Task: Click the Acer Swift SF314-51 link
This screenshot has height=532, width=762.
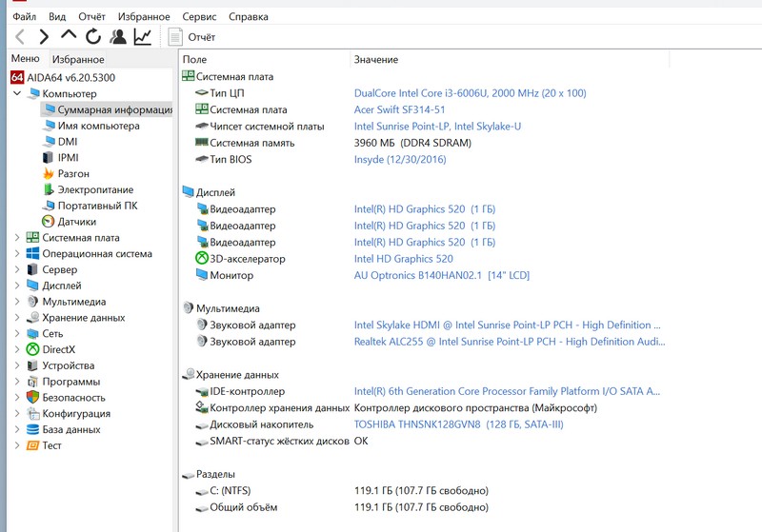Action: point(411,110)
